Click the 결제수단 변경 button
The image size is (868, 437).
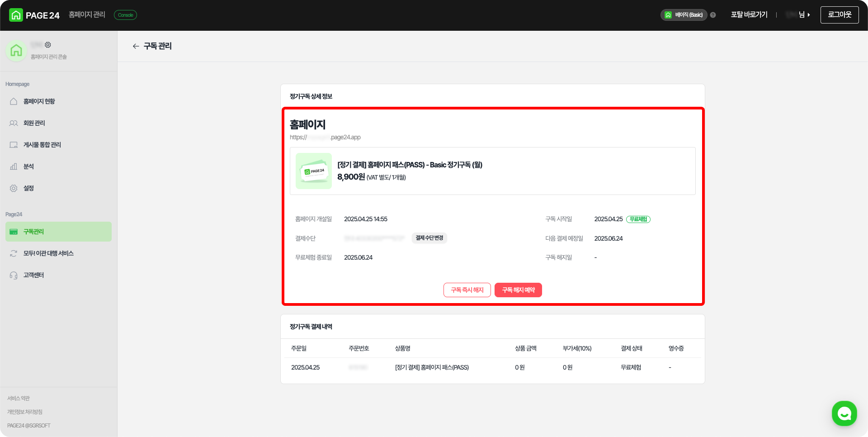pos(429,238)
